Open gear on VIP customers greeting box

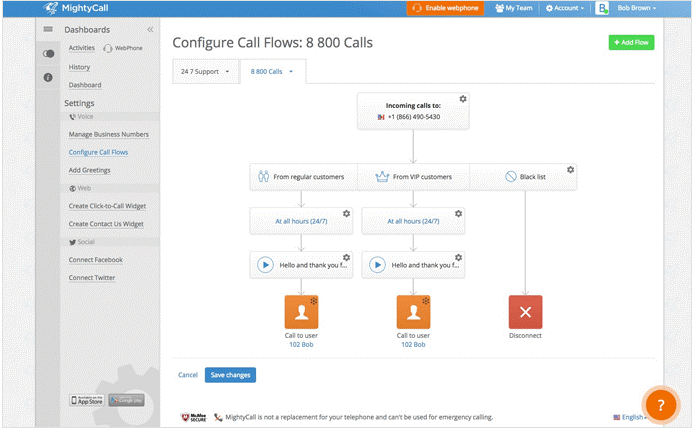coord(458,257)
